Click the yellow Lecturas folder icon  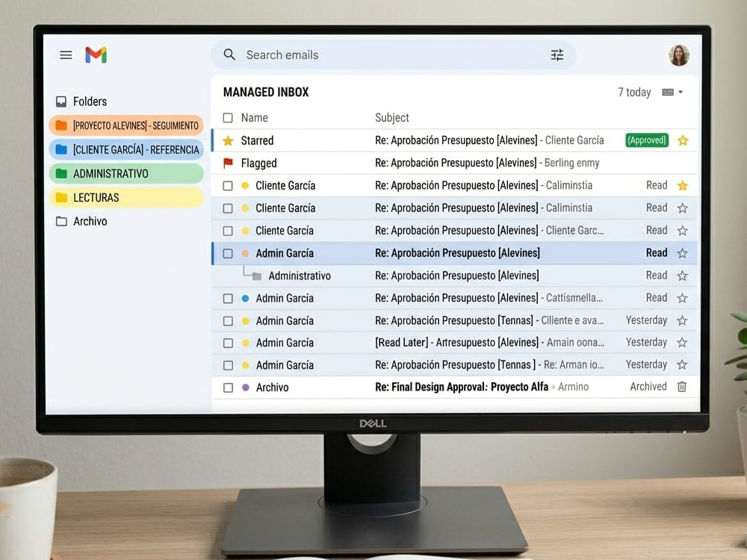(x=61, y=197)
